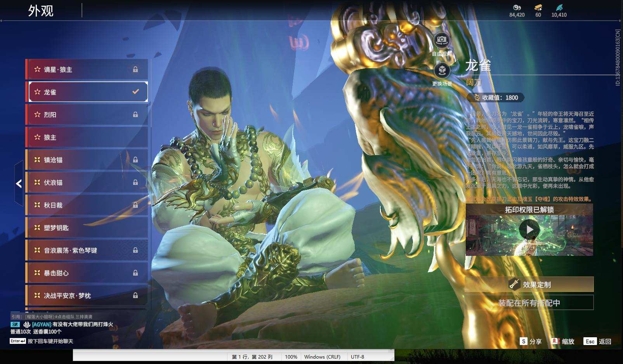Click the cross emblem icon beside 镇沧锚
The image size is (623, 364).
tap(37, 160)
